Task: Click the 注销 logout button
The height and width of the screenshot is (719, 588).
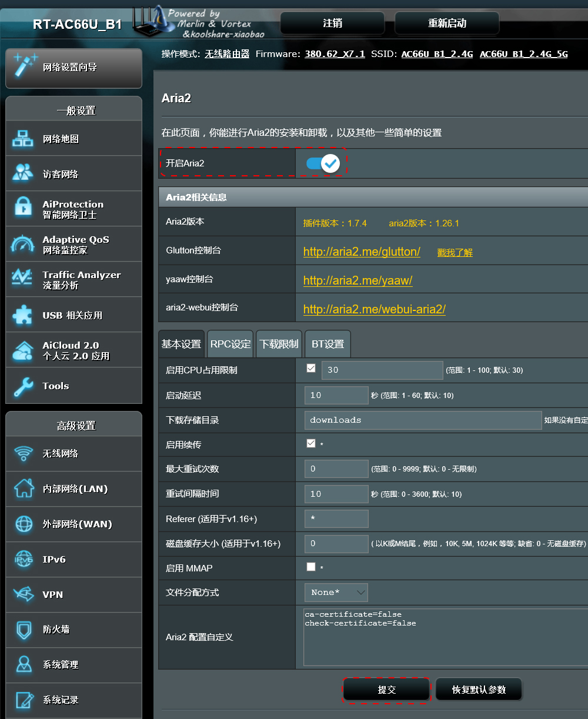Action: (333, 24)
